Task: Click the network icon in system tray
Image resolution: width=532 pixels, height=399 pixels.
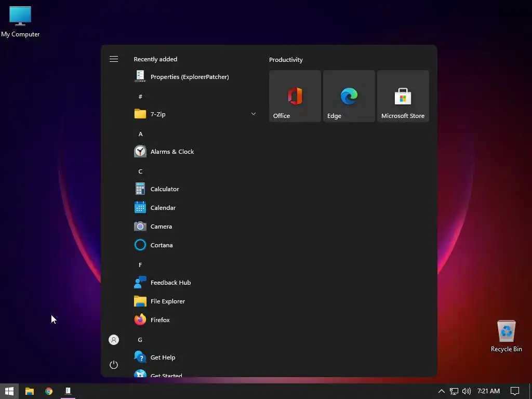Action: (454, 391)
